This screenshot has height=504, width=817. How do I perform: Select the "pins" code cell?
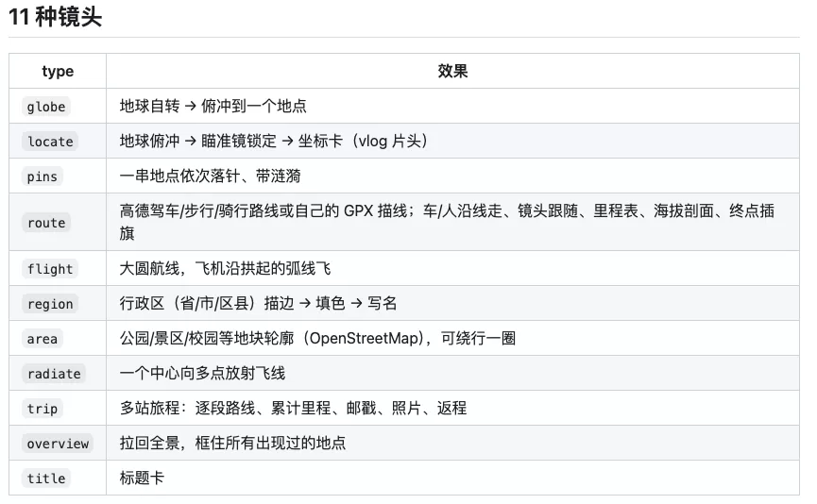(x=43, y=176)
